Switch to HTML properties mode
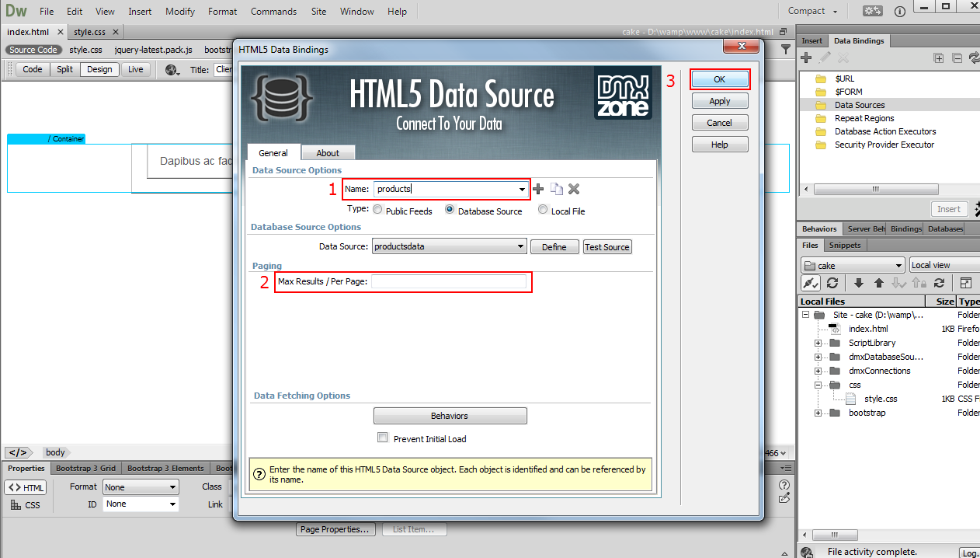980x558 pixels. coord(26,487)
